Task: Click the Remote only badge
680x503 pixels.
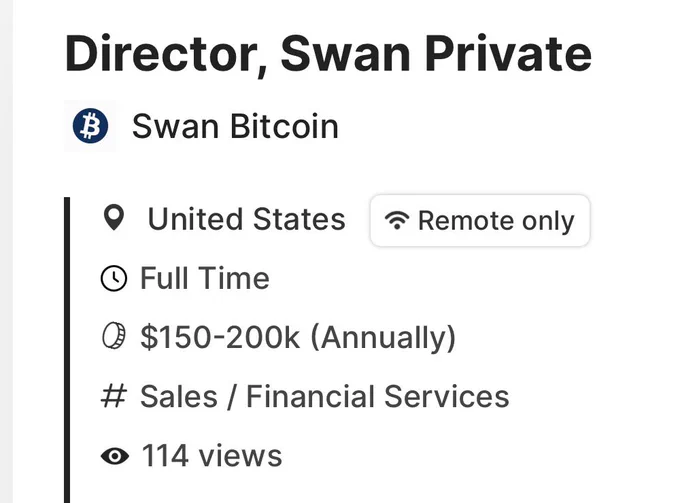Action: (x=480, y=220)
